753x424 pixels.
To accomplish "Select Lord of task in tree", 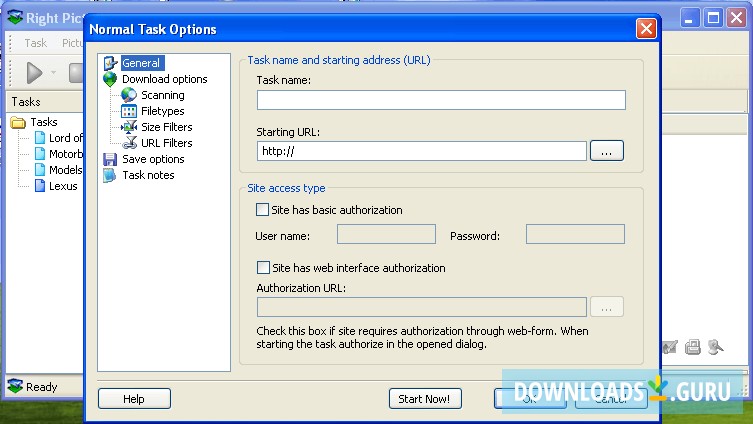I will point(66,138).
